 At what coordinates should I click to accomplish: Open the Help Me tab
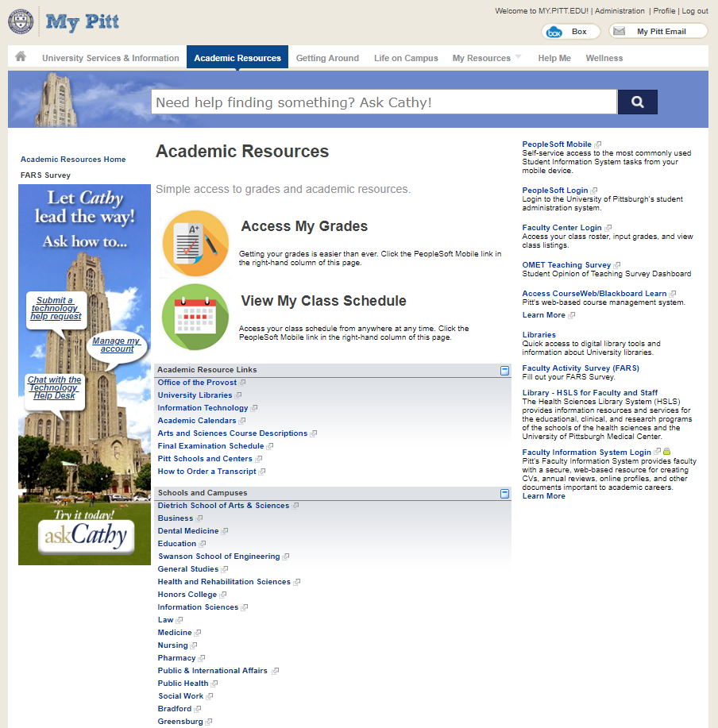(x=554, y=58)
